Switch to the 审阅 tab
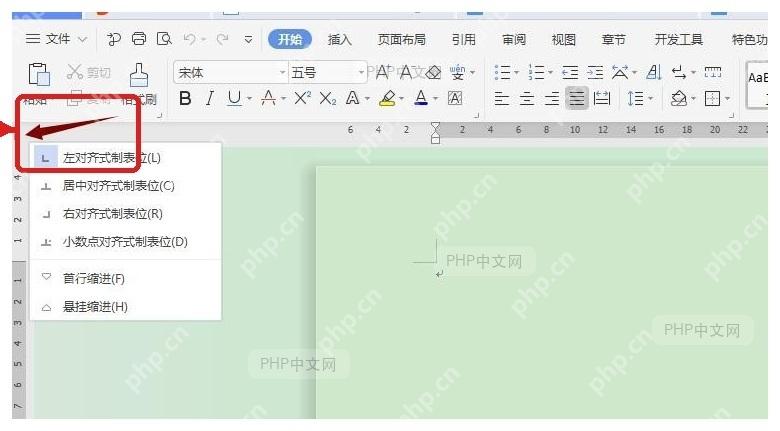The width and height of the screenshot is (780, 431). coord(514,39)
